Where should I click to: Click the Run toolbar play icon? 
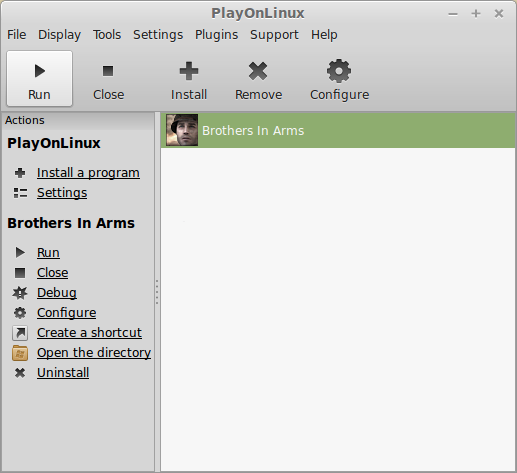(40, 71)
